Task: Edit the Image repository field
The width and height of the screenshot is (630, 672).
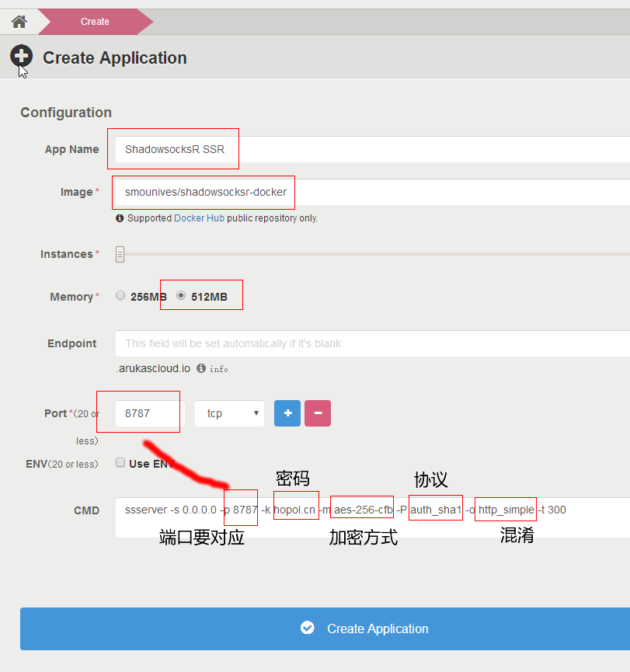Action: [x=372, y=192]
